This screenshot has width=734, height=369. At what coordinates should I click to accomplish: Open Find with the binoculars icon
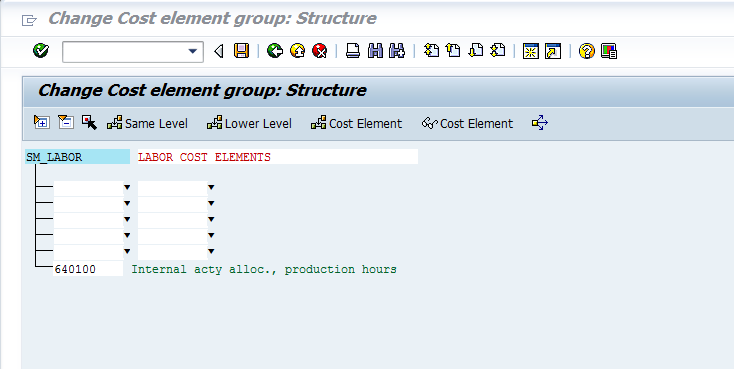375,51
